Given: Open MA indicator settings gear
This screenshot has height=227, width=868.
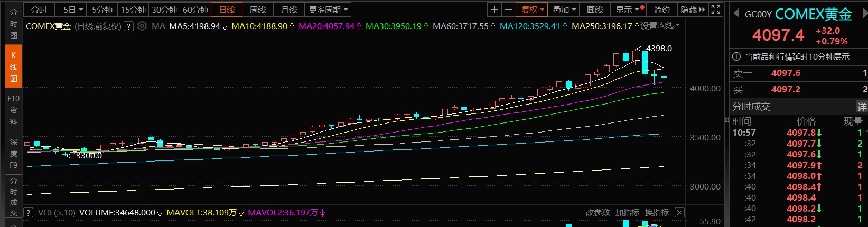Looking at the screenshot, I should click(x=142, y=26).
